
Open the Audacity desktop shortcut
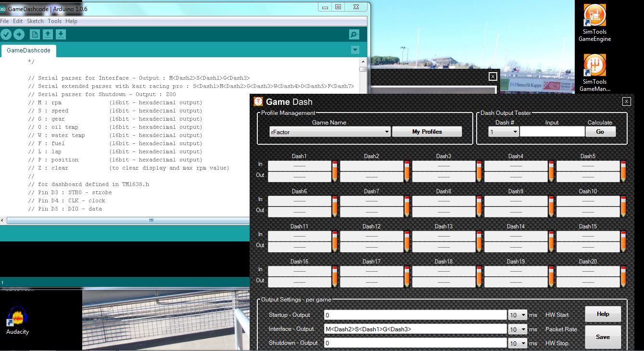(18, 321)
